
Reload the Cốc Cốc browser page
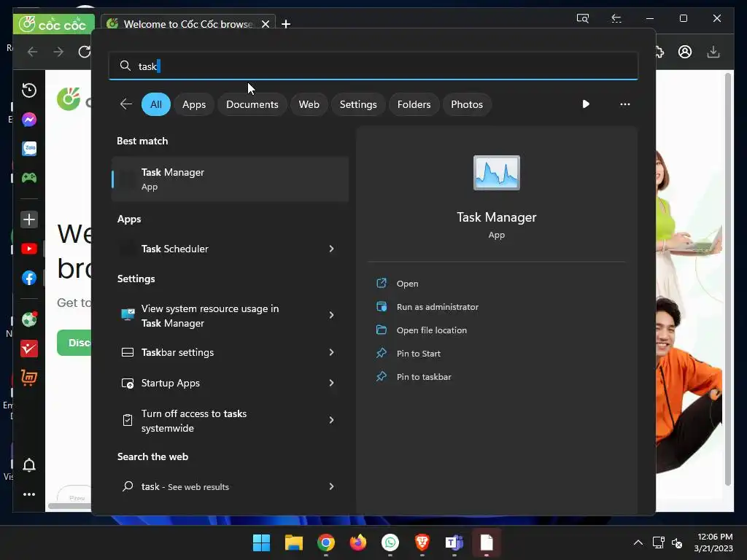pyautogui.click(x=85, y=52)
